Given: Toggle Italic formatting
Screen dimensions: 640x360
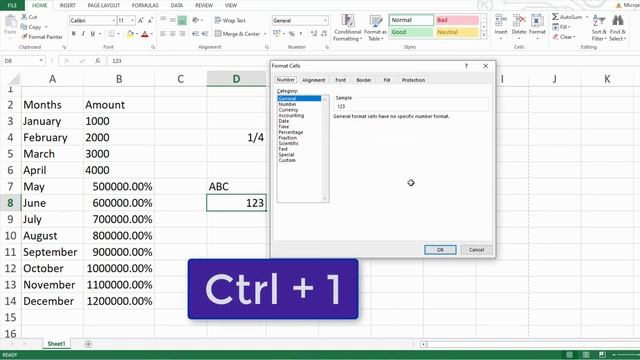Looking at the screenshot, I should tap(83, 34).
